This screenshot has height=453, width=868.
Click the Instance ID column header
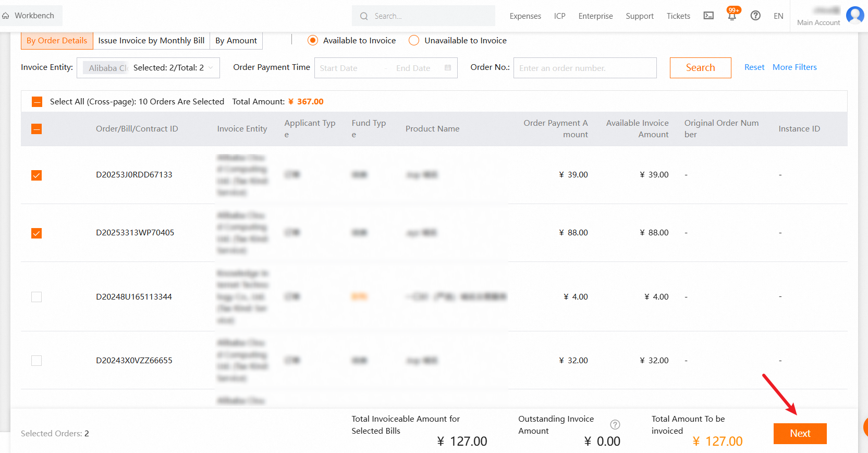(799, 129)
